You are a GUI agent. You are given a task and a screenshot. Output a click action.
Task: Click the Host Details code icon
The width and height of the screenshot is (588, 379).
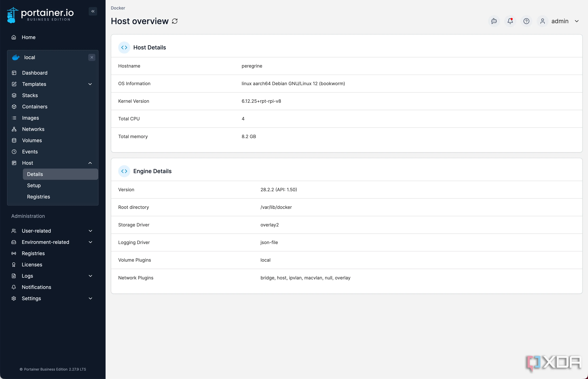[x=124, y=48]
